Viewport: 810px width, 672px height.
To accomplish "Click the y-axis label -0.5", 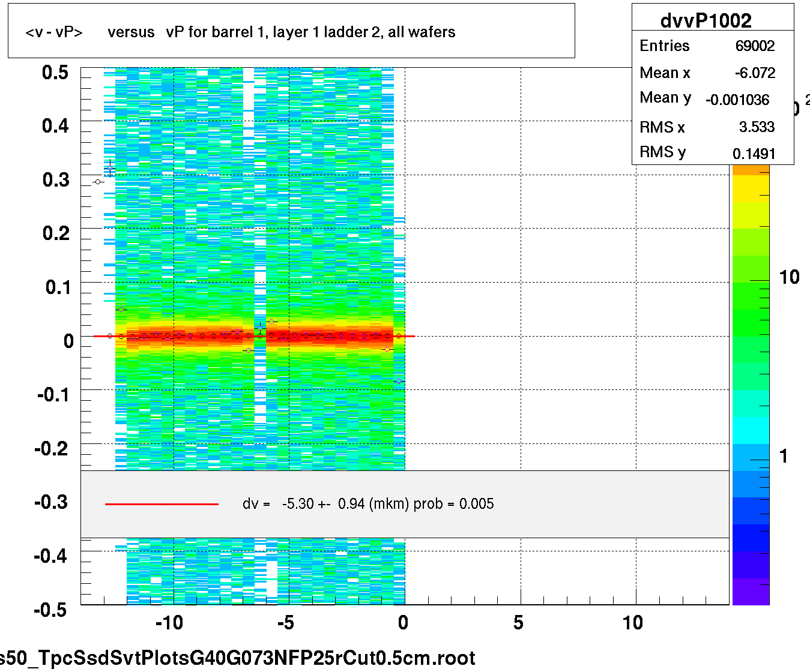I will pyautogui.click(x=51, y=610).
